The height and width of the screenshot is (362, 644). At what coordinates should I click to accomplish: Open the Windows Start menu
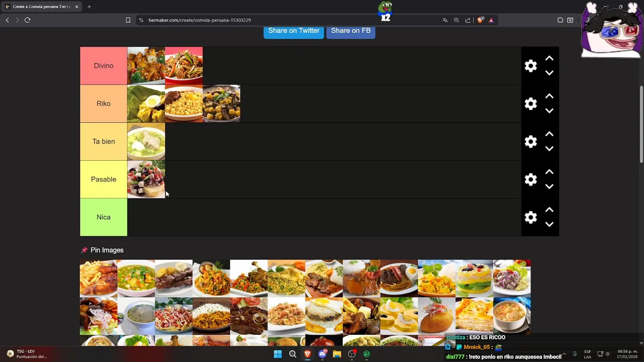278,354
